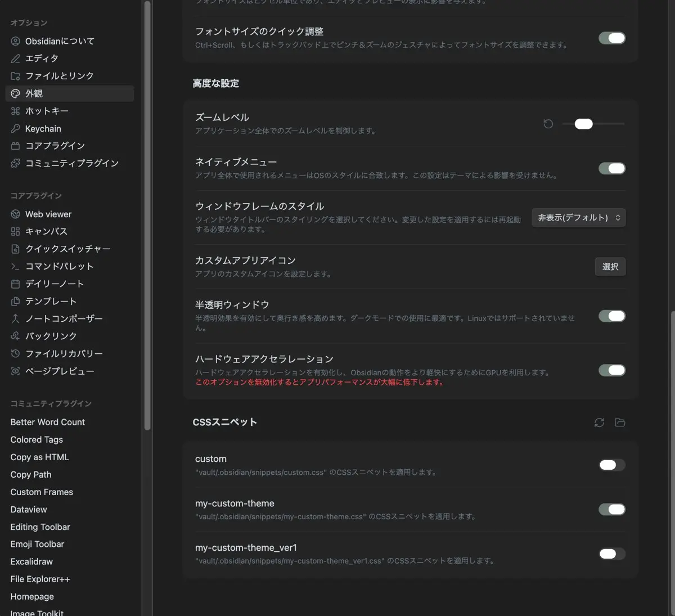Image resolution: width=675 pixels, height=616 pixels.
Task: Enable the my-custom-theme_ver1 snippet toggle
Action: [x=612, y=554]
